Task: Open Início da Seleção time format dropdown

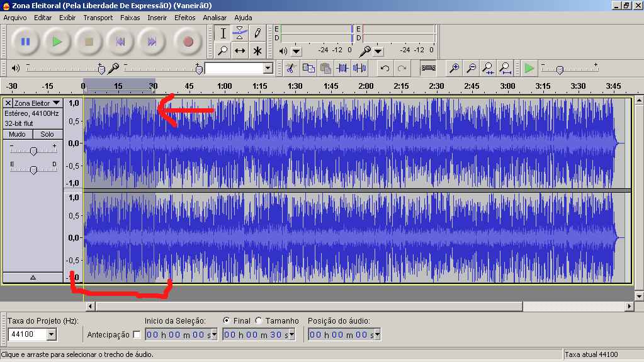Action: [x=214, y=335]
